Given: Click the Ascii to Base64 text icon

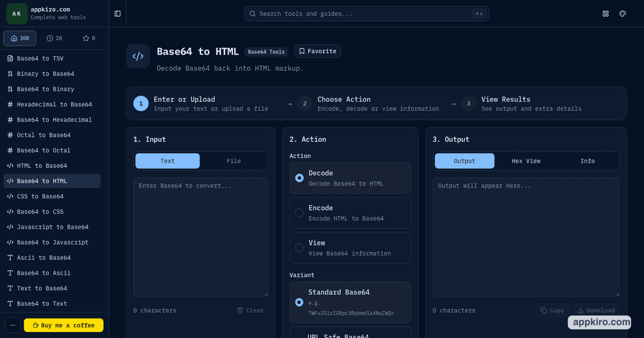Looking at the screenshot, I should click(x=10, y=258).
